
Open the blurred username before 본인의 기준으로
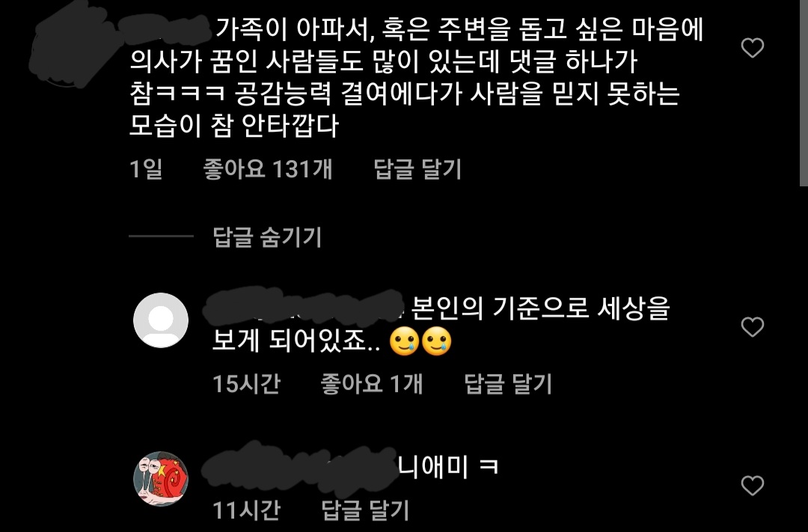pyautogui.click(x=302, y=308)
